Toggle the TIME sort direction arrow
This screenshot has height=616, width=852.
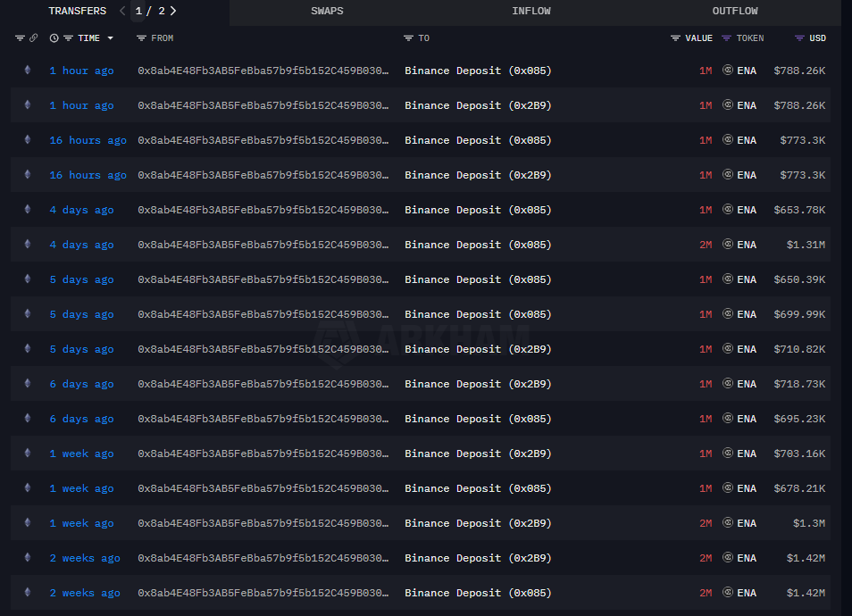coord(111,38)
